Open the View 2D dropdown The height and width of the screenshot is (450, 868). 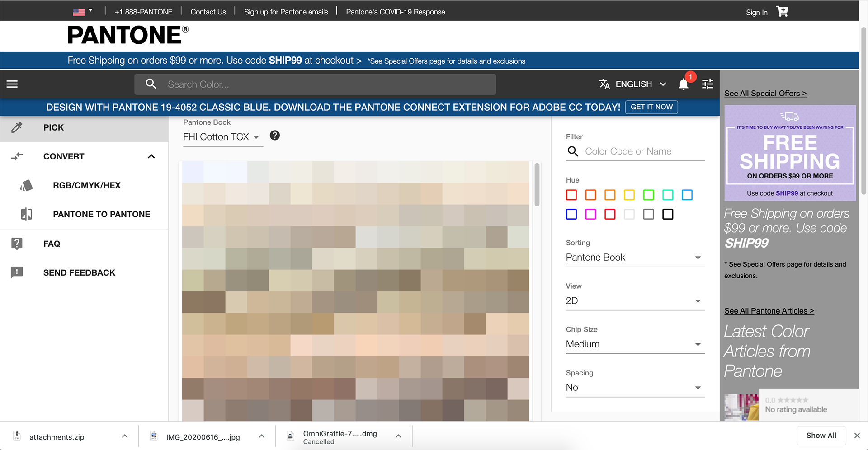(x=635, y=301)
